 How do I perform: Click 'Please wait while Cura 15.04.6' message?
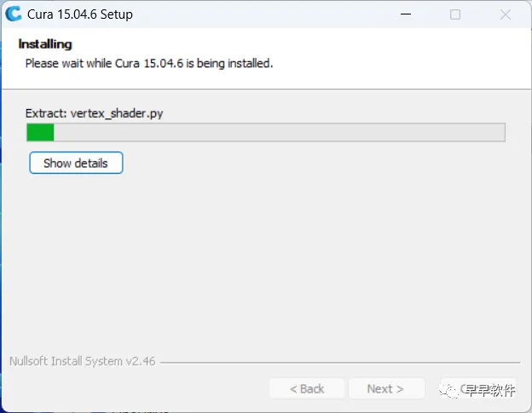149,63
